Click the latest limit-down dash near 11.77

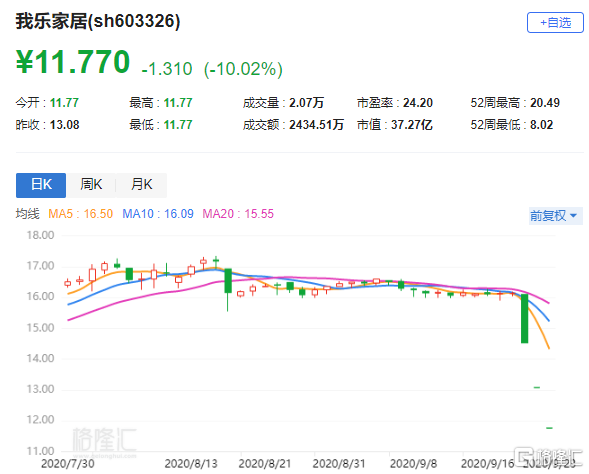pos(549,428)
